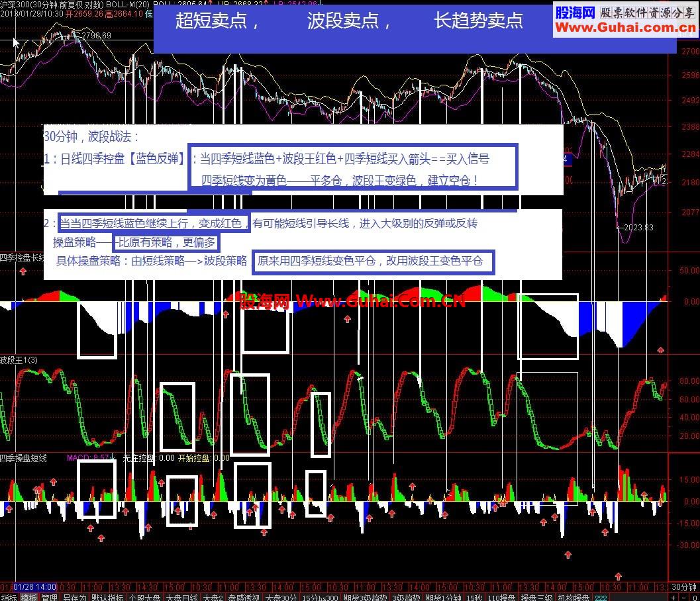Click the 30分钟 period selector
Screen dimensions: 700x601
[684, 587]
